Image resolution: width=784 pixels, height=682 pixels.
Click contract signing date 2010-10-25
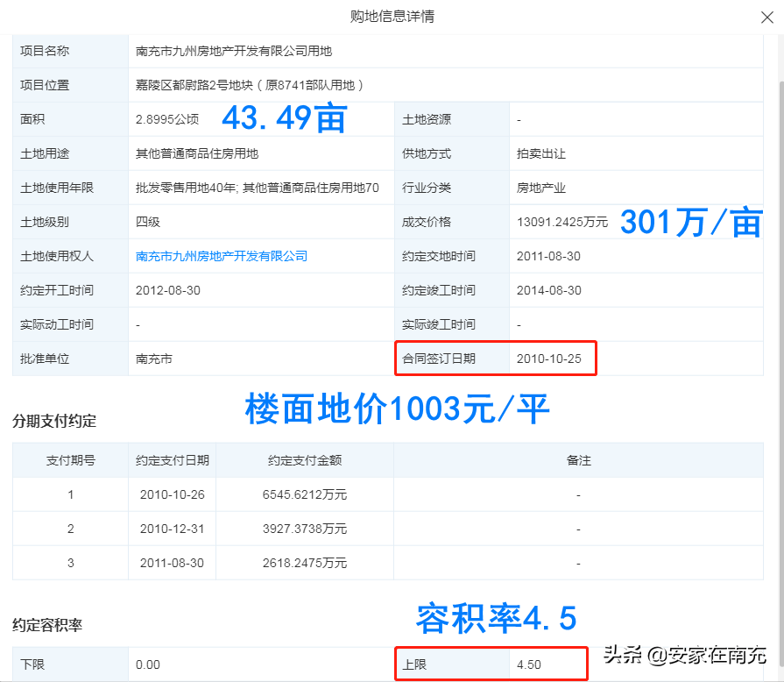(549, 359)
